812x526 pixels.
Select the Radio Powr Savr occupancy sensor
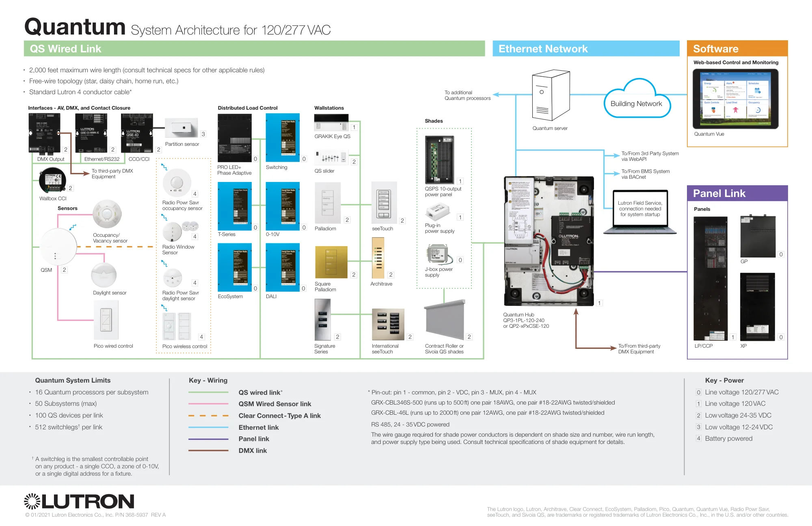(x=177, y=183)
